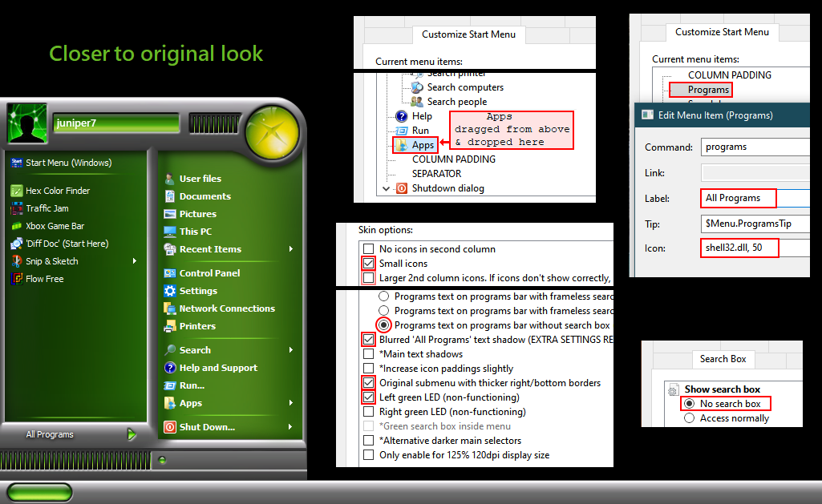The height and width of the screenshot is (504, 822).
Task: Toggle the Small icons checkbox
Action: pos(368,264)
